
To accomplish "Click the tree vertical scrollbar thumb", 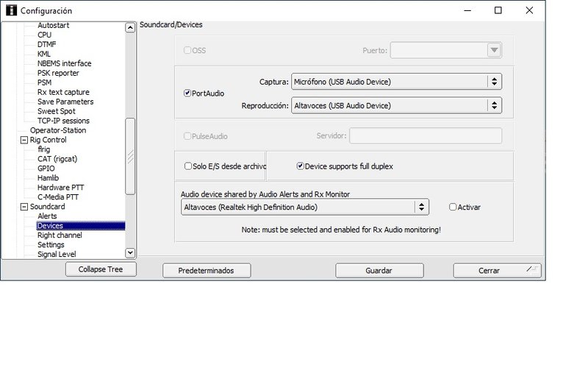I will pyautogui.click(x=130, y=156).
